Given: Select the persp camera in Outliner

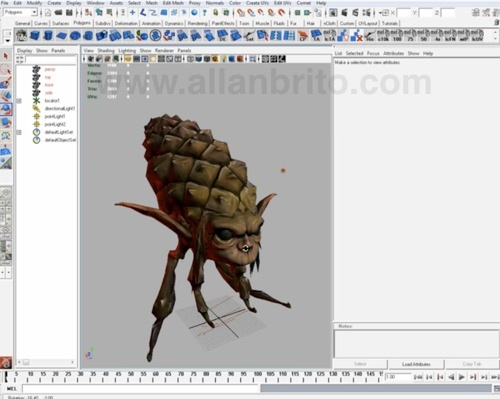Looking at the screenshot, I should (50, 69).
